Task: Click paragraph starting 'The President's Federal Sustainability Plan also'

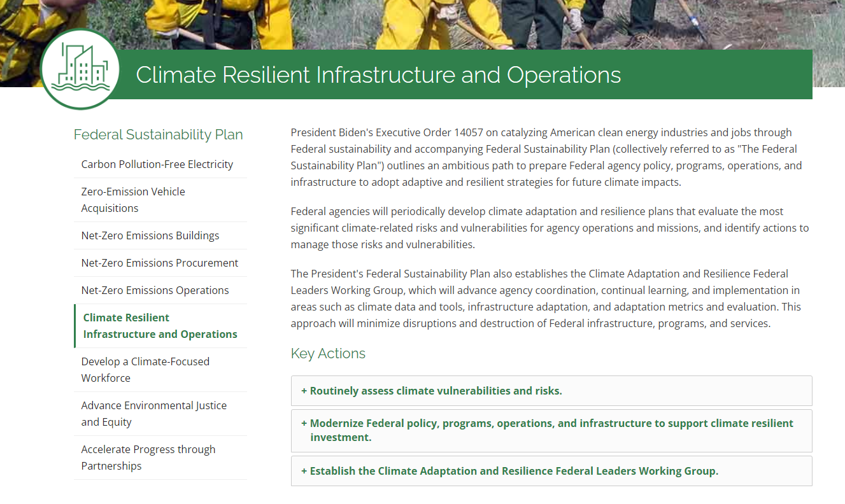Action: coord(546,298)
